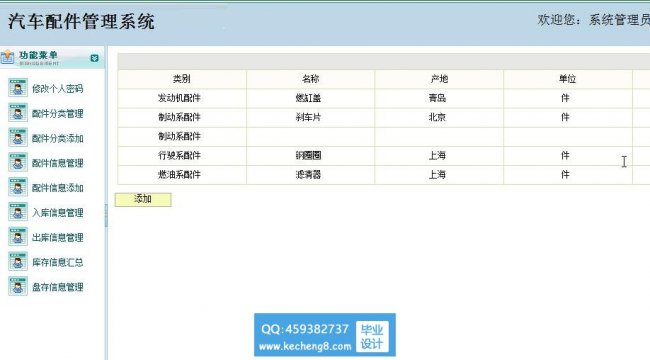This screenshot has height=360, width=650.
Task: Collapse the 功能菜单 panel with the arrow
Action: tap(95, 58)
